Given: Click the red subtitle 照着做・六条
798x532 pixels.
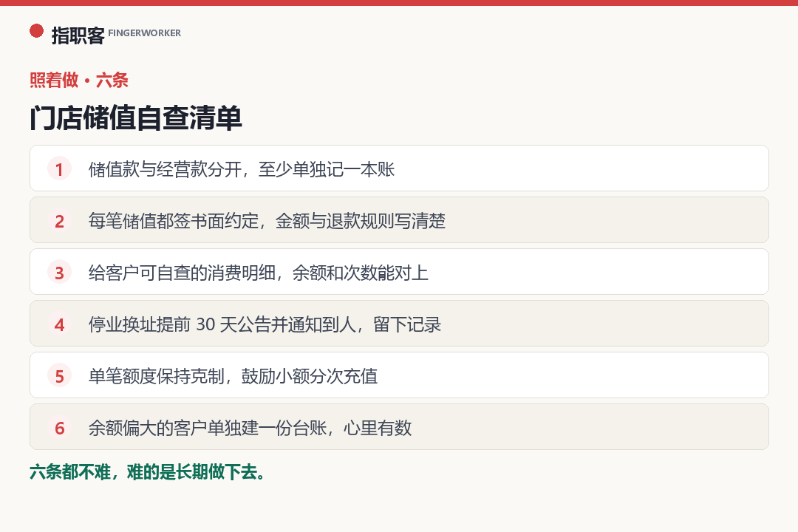Looking at the screenshot, I should (x=79, y=80).
